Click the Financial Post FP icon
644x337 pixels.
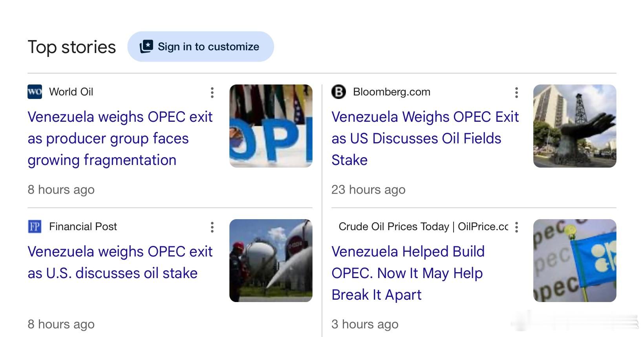[35, 227]
